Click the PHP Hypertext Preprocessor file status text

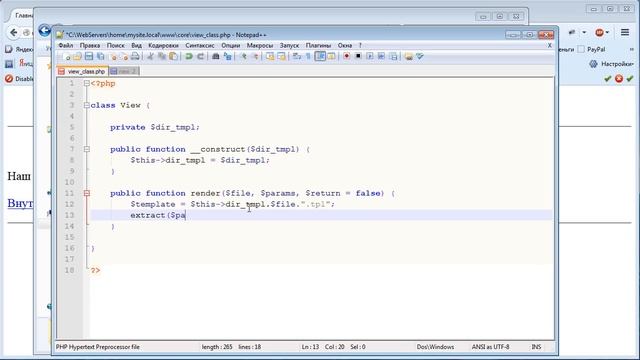(x=98, y=347)
